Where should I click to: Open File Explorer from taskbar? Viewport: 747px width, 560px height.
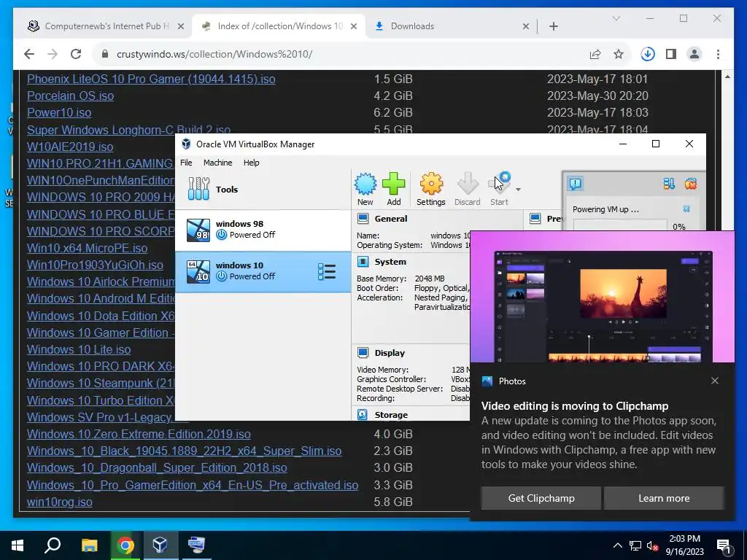click(x=89, y=545)
